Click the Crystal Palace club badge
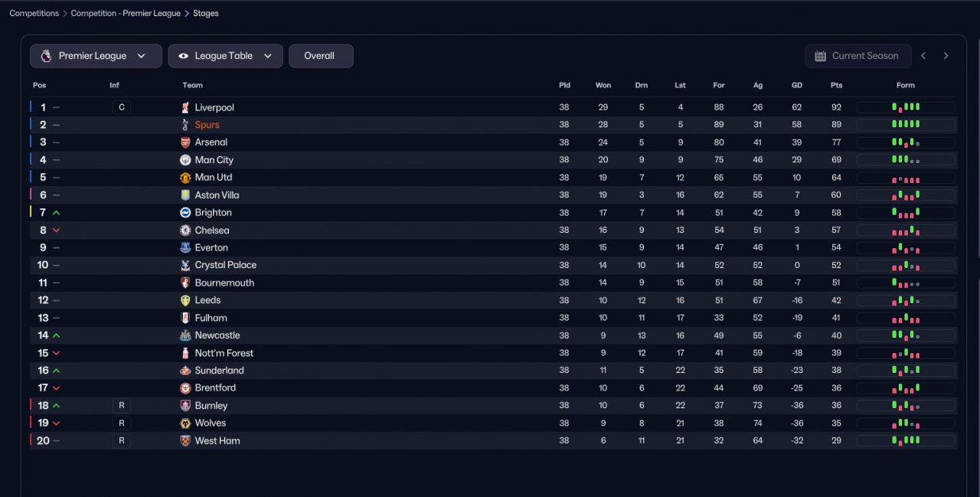Viewport: 980px width, 497px height. click(185, 265)
